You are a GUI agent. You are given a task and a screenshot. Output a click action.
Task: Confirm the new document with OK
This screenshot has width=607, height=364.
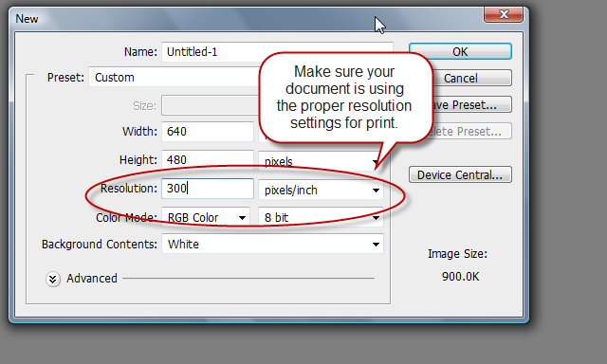[x=460, y=51]
